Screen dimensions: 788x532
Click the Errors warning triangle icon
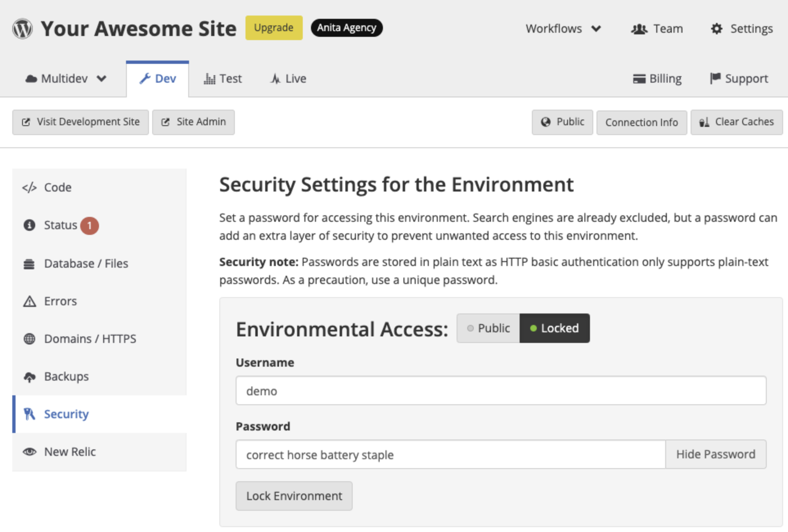(29, 301)
